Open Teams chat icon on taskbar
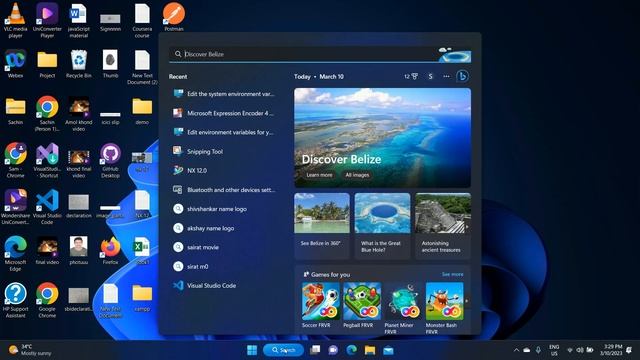 point(333,350)
